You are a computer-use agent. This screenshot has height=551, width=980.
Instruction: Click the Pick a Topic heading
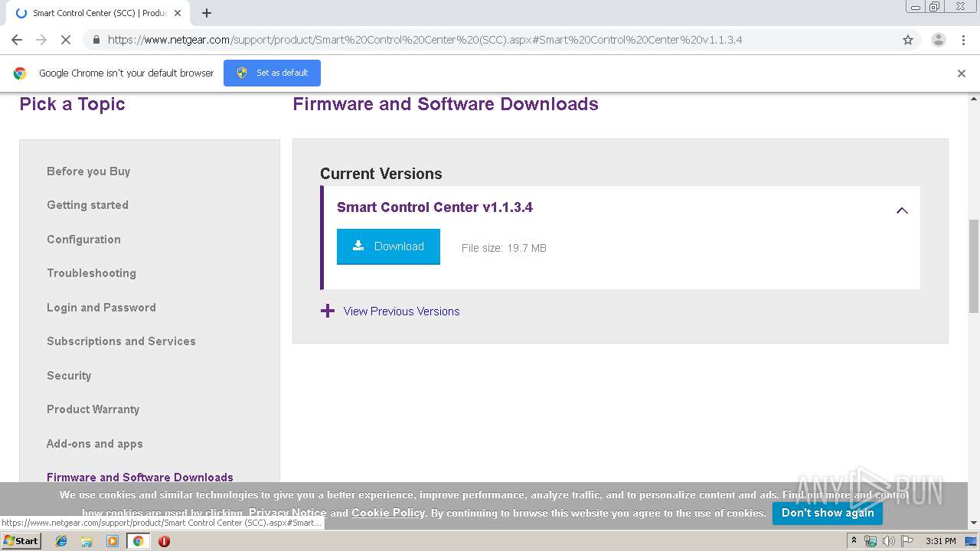tap(72, 104)
